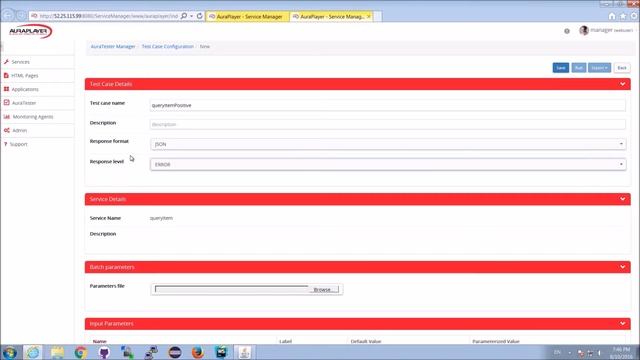The height and width of the screenshot is (360, 640).
Task: Open the Windows Start menu
Action: (10, 352)
